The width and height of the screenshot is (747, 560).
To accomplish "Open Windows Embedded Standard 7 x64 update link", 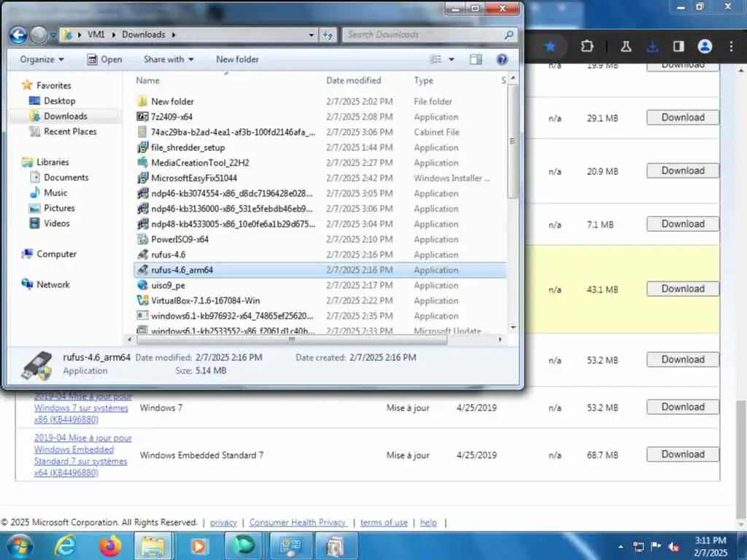I will coord(82,455).
